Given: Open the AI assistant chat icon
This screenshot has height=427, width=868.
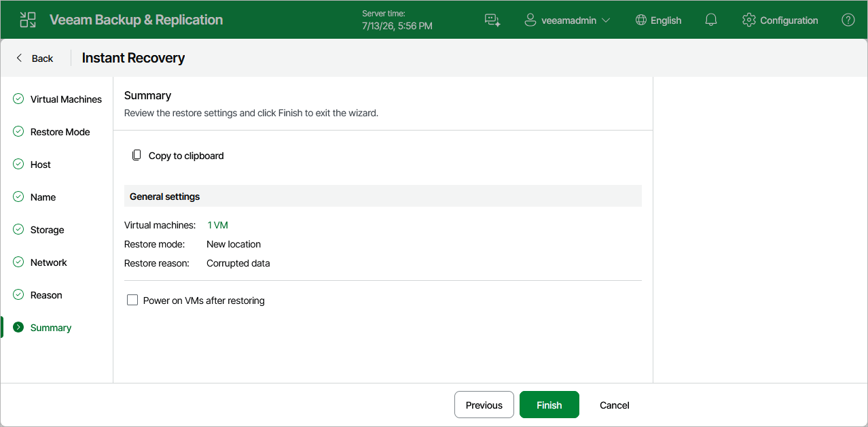Looking at the screenshot, I should [492, 20].
